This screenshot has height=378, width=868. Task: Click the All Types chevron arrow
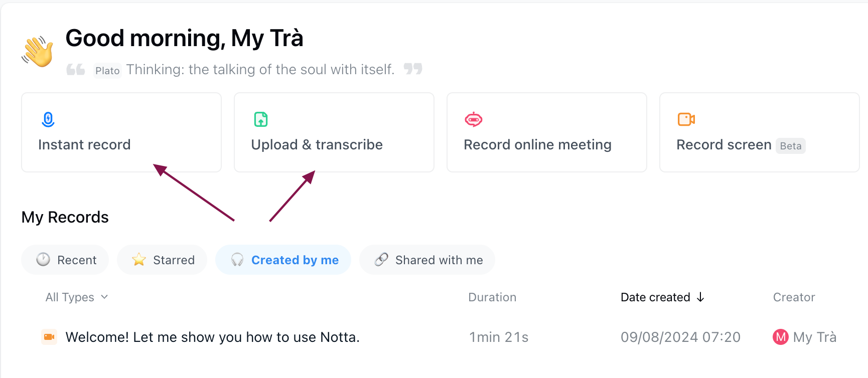point(104,297)
